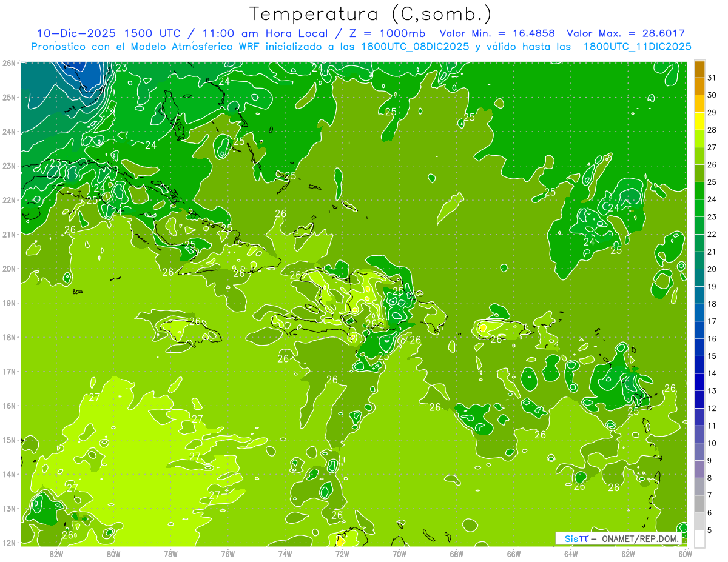This screenshot has width=728, height=562.
Task: Click the '74W' longitude axis label
Action: pyautogui.click(x=285, y=554)
